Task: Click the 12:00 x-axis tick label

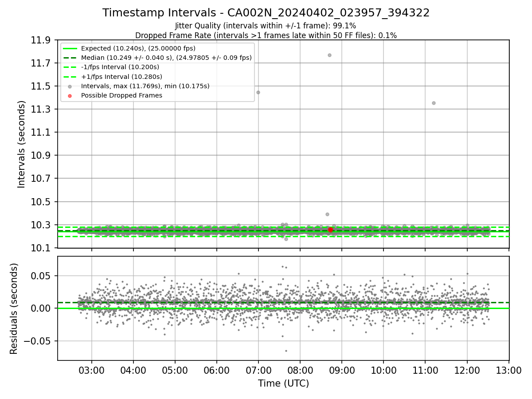Action: coord(467,370)
